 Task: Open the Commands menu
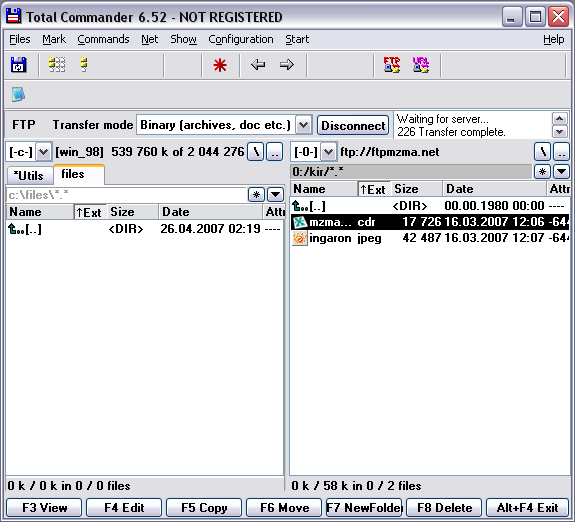[103, 39]
